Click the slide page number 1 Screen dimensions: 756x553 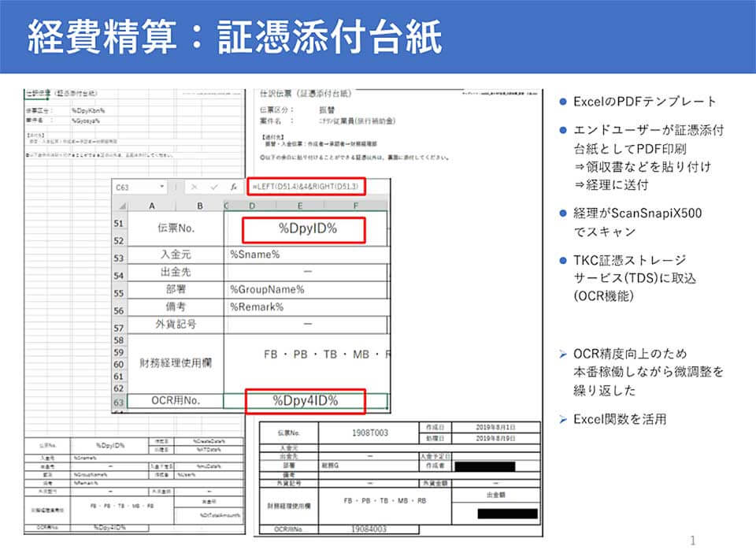click(693, 540)
